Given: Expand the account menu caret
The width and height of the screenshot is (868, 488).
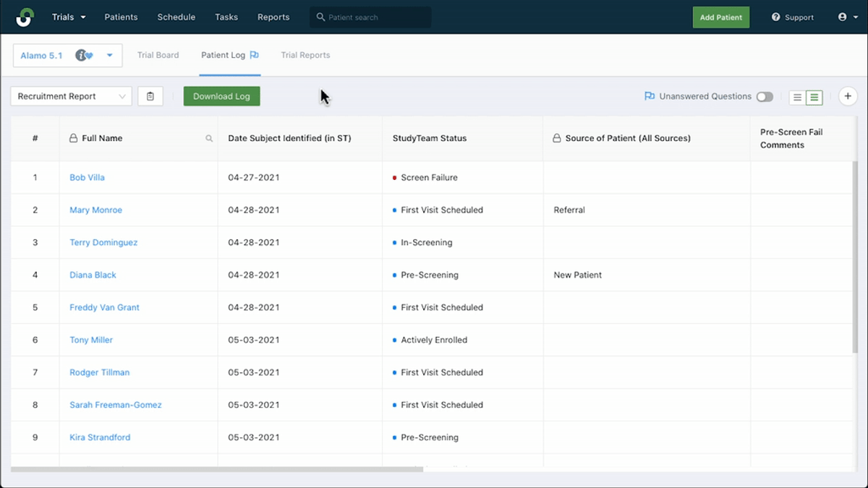Looking at the screenshot, I should pos(856,17).
